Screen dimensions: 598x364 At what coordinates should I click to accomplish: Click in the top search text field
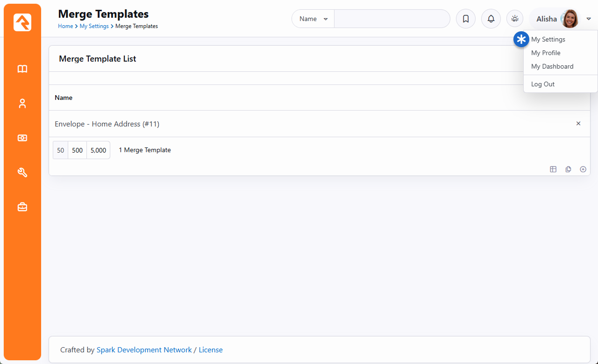[392, 19]
